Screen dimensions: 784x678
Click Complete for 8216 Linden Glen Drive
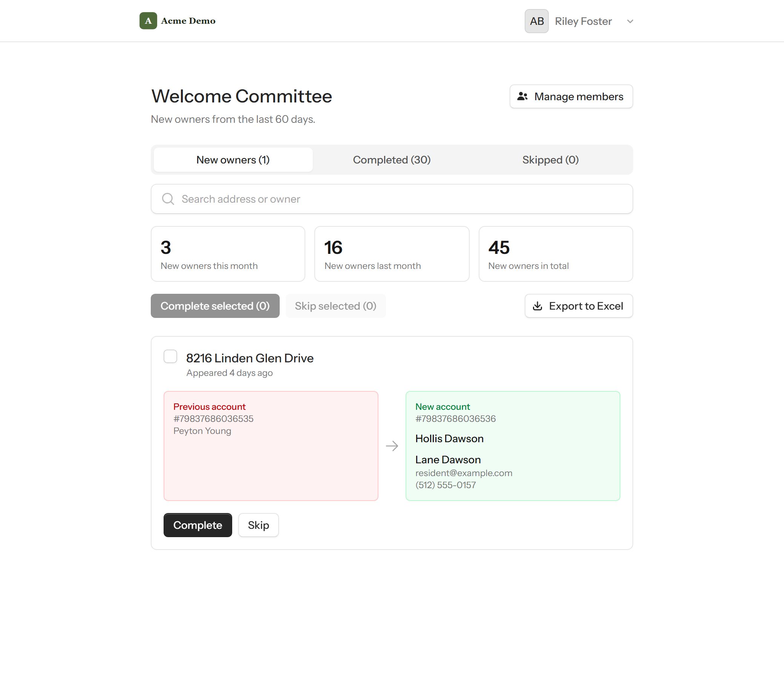[198, 525]
